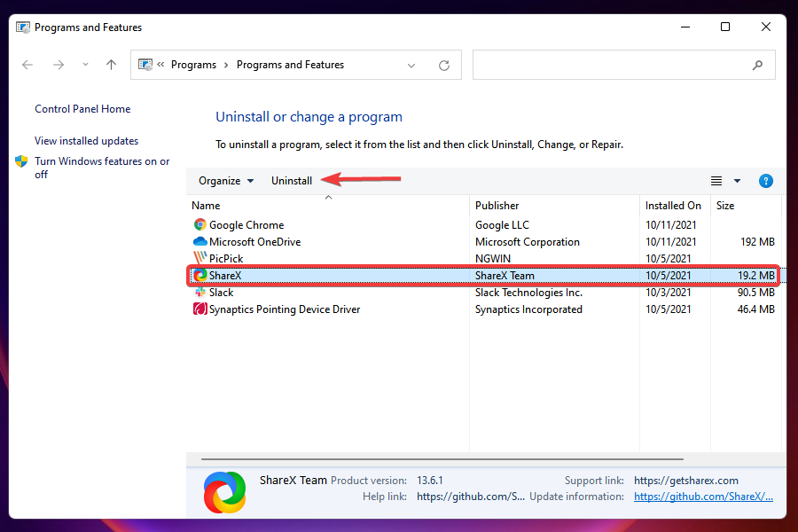
Task: Click the Windows shield icon in sidebar
Action: (x=21, y=161)
